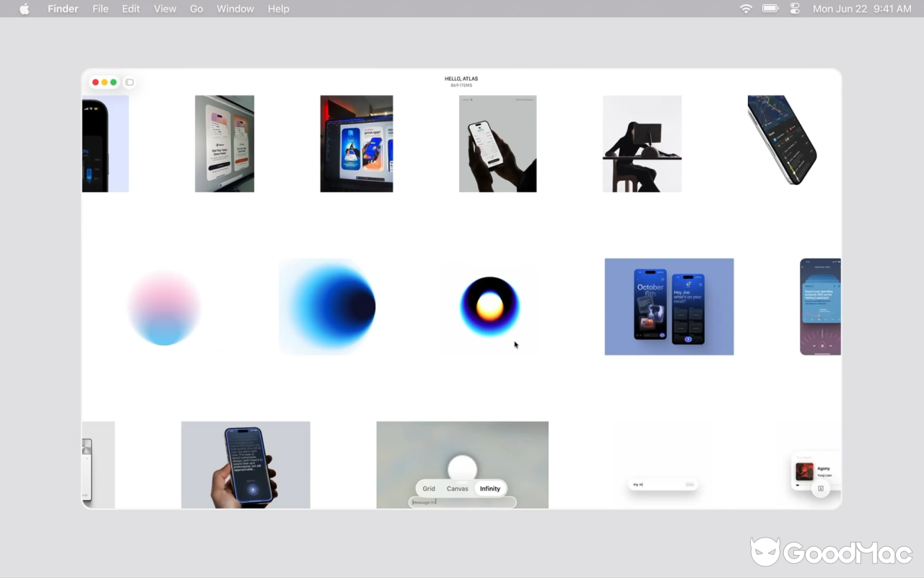Open the Go menu
Image resolution: width=924 pixels, height=578 pixels.
click(196, 9)
